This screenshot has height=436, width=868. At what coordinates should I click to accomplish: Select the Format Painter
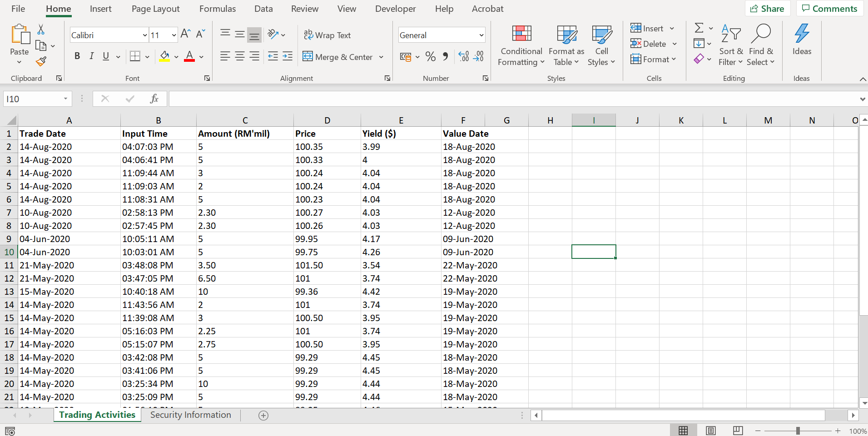[40, 61]
